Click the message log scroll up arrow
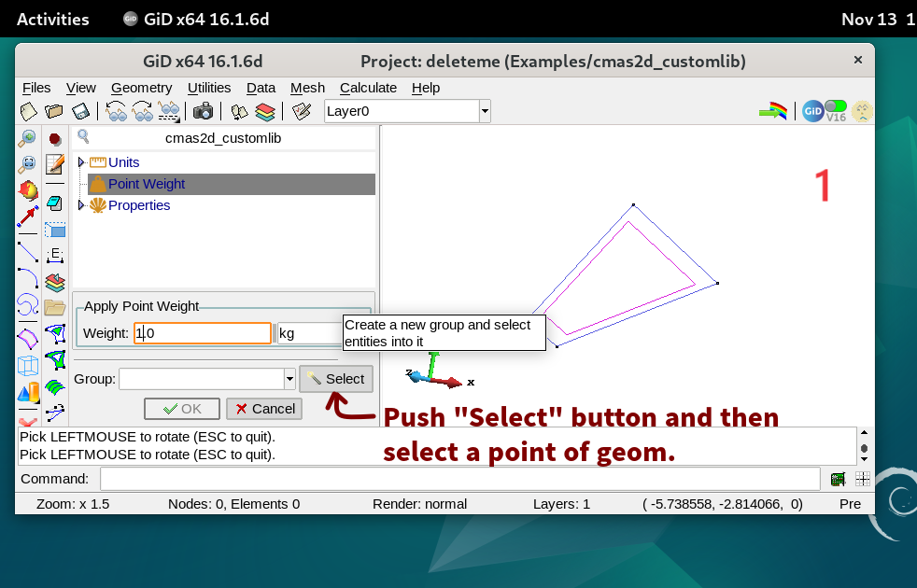Image resolution: width=917 pixels, height=588 pixels. tap(865, 432)
